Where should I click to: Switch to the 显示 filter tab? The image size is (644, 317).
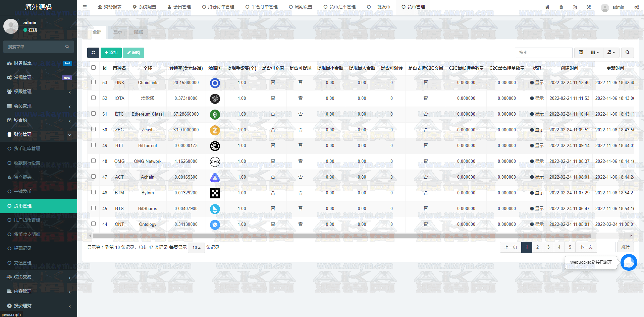[118, 32]
